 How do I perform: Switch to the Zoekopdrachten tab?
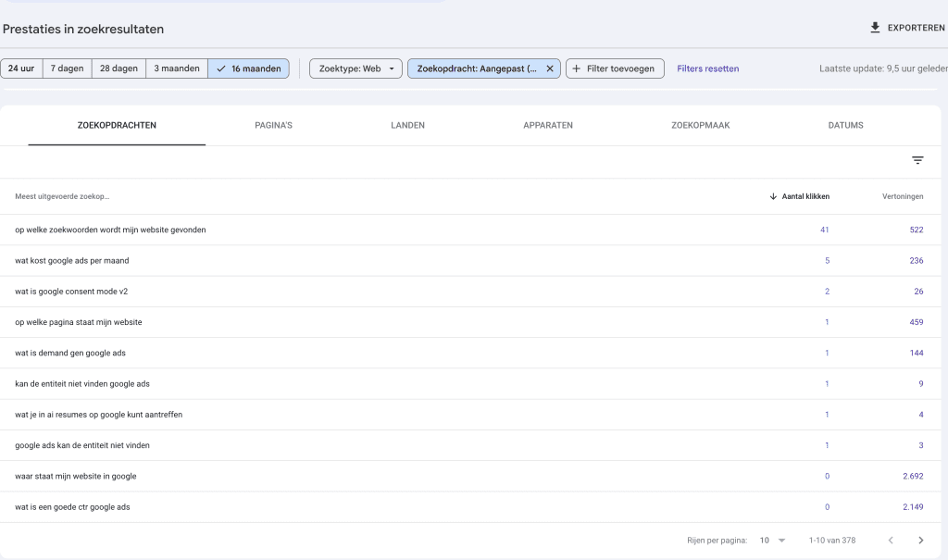click(x=117, y=125)
